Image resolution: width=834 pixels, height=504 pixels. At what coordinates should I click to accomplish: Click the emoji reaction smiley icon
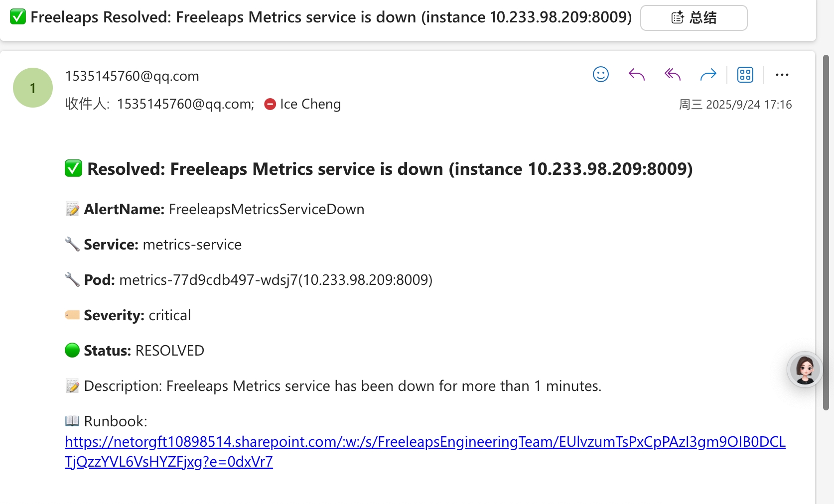click(601, 75)
